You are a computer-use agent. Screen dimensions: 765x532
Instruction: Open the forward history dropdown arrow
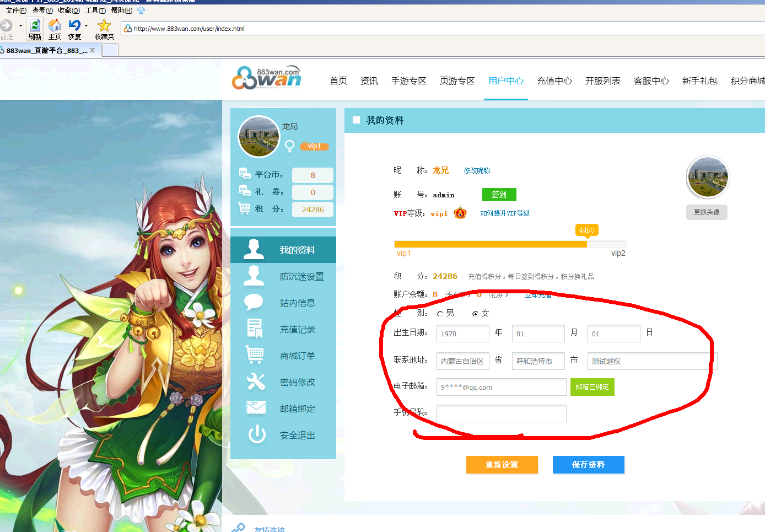tap(20, 25)
